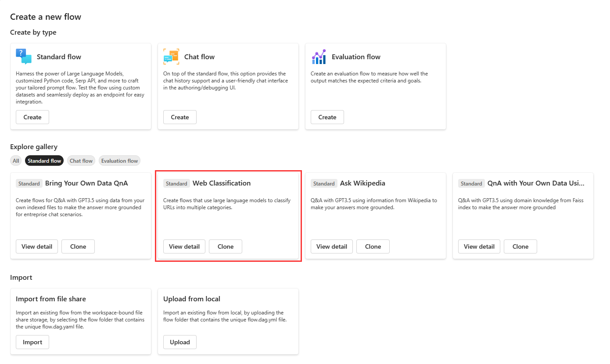This screenshot has height=364, width=610.
Task: View detail of Web Classification flow
Action: point(184,246)
